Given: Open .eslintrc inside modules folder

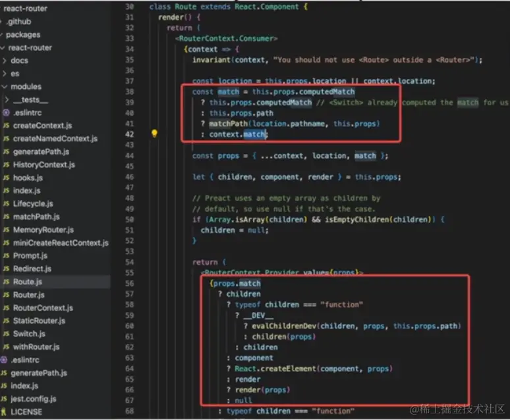Looking at the screenshot, I should click(28, 113).
